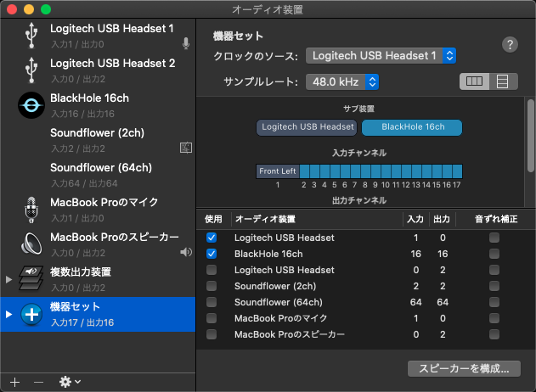The width and height of the screenshot is (536, 392).
Task: Click the BlackHole 16ch device icon
Action: pyautogui.click(x=31, y=105)
